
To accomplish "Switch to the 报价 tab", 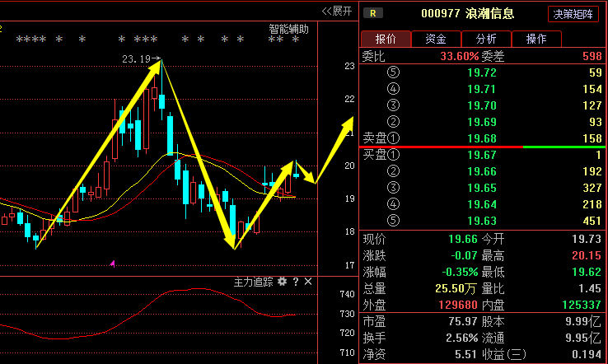I will 385,39.
